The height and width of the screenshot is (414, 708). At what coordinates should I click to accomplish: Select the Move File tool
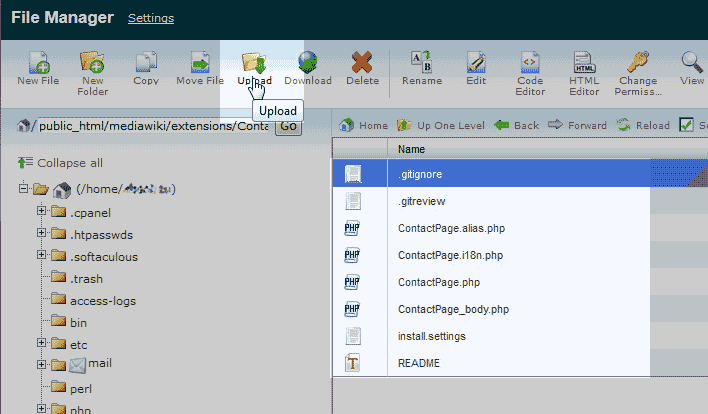[200, 63]
